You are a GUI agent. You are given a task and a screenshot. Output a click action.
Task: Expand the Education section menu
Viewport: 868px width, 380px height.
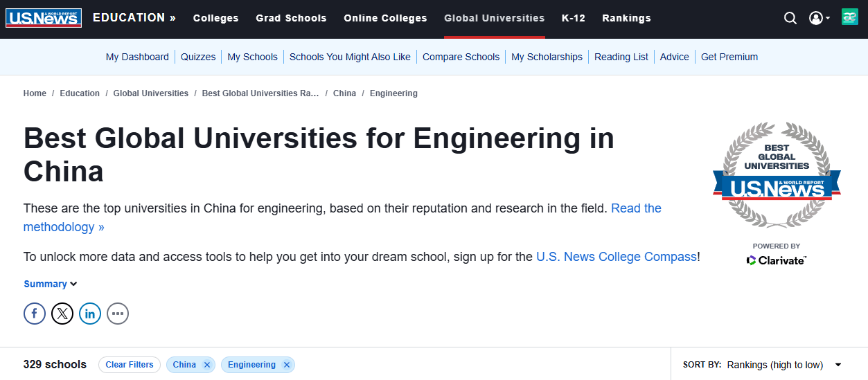tap(134, 18)
